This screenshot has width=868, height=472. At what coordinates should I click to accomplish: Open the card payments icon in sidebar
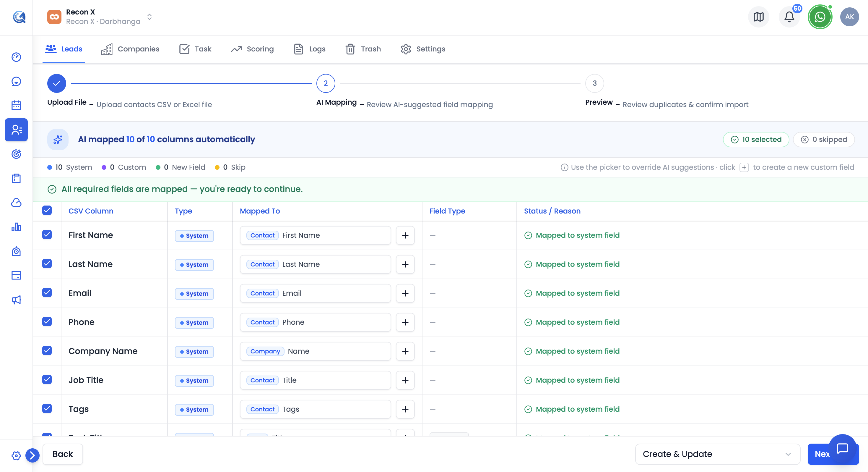[x=16, y=275]
